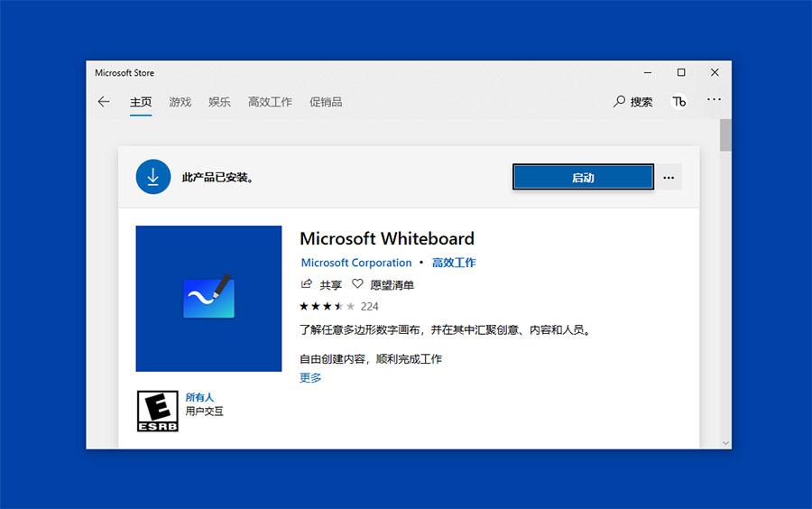
Task: Close the Microsoft Store window
Action: click(715, 72)
